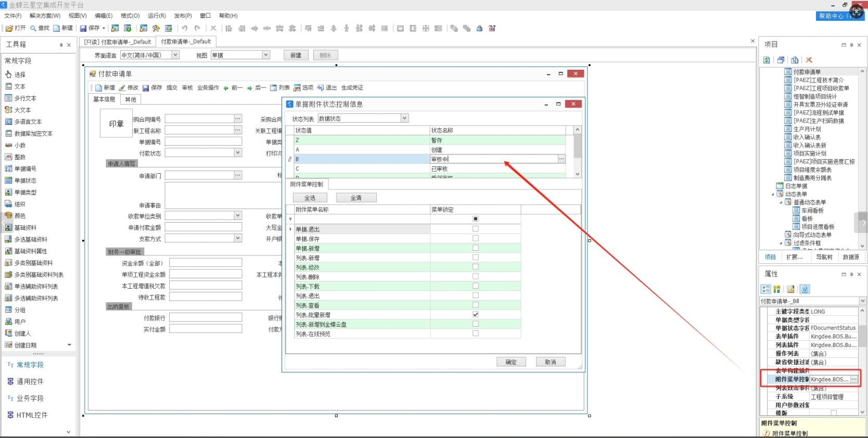Collapse the 普通动态表单 tree node

pos(781,202)
